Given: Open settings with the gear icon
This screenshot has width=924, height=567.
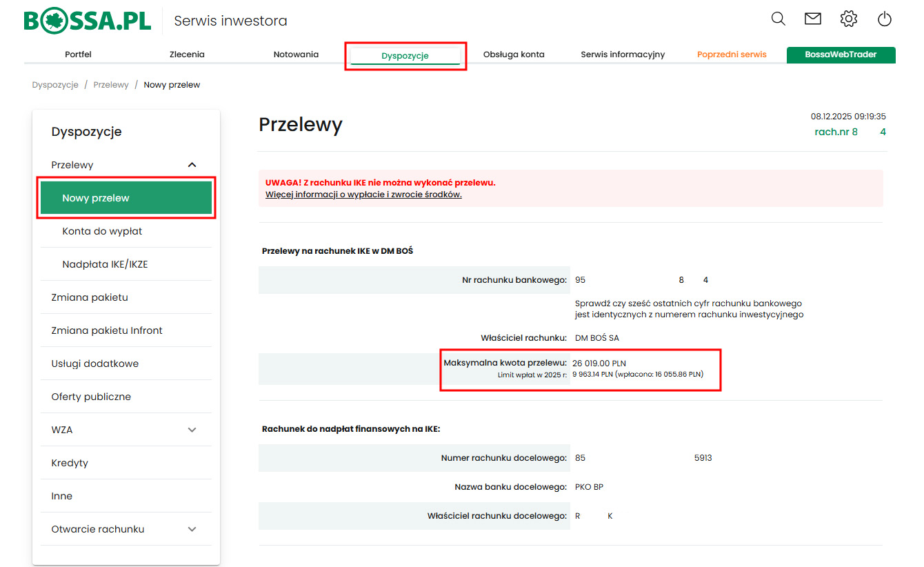Looking at the screenshot, I should pos(849,19).
